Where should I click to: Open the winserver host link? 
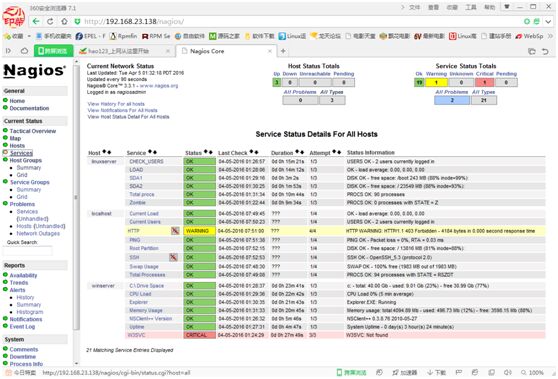(103, 286)
